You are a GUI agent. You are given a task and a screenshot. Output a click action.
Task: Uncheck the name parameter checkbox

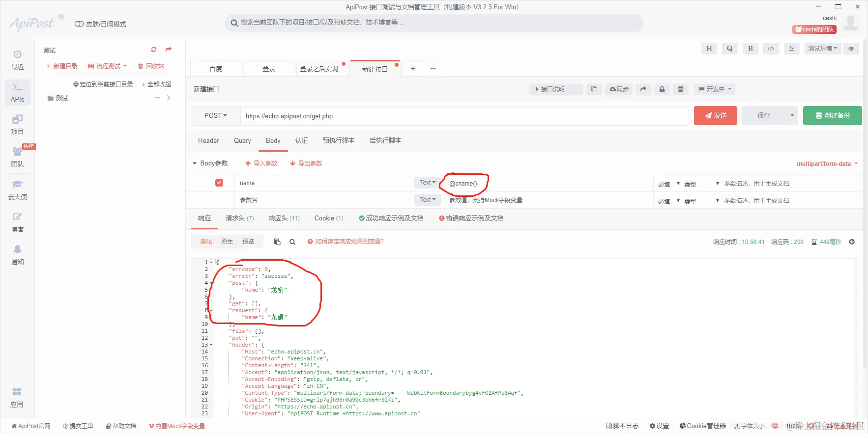(x=219, y=183)
